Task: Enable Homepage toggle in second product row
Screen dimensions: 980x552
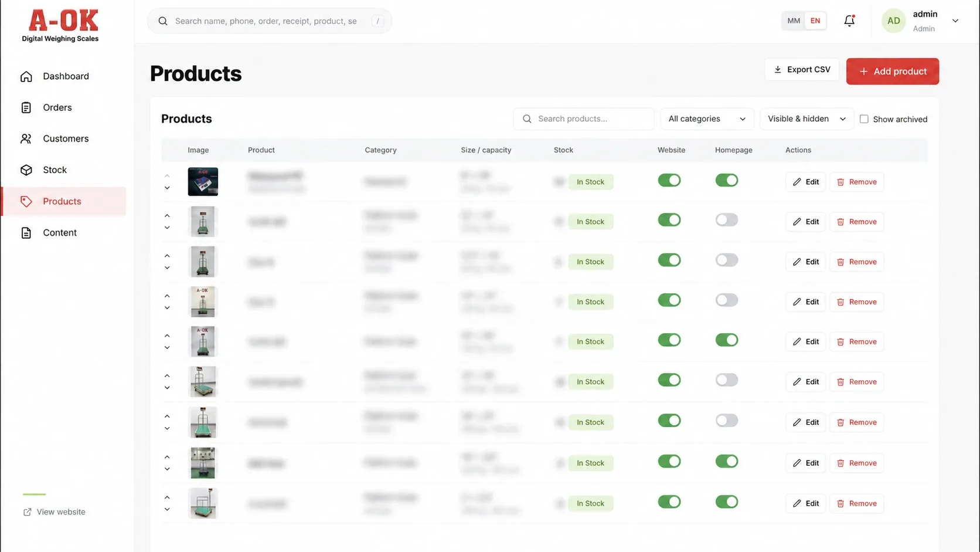Action: [726, 220]
